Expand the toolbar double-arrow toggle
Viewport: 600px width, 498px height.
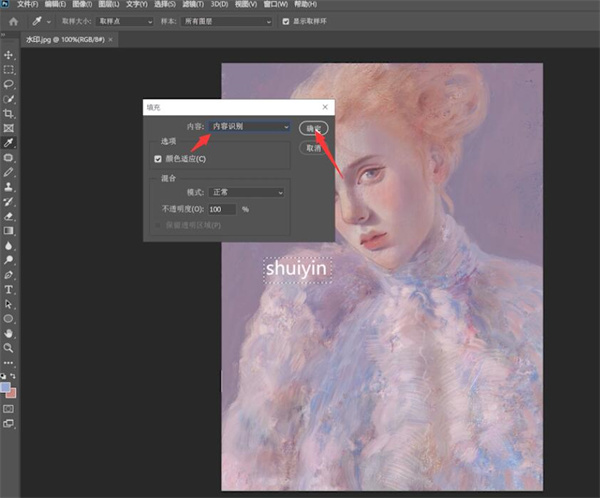click(x=3, y=34)
